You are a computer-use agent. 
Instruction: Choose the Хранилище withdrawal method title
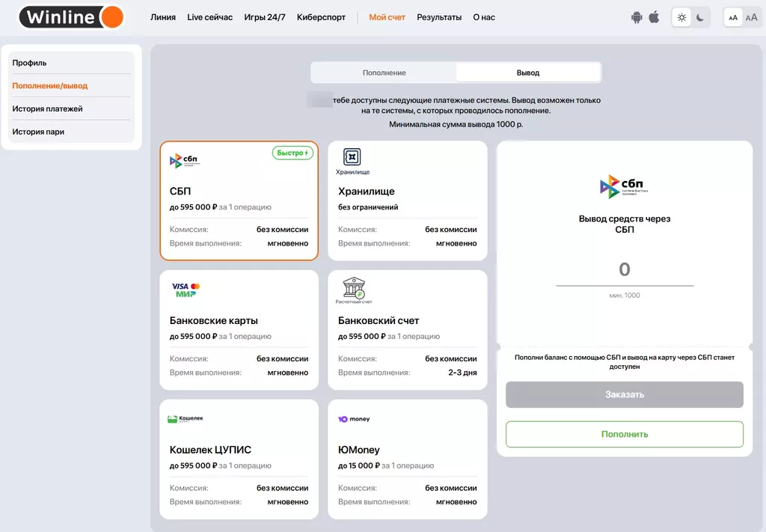367,192
